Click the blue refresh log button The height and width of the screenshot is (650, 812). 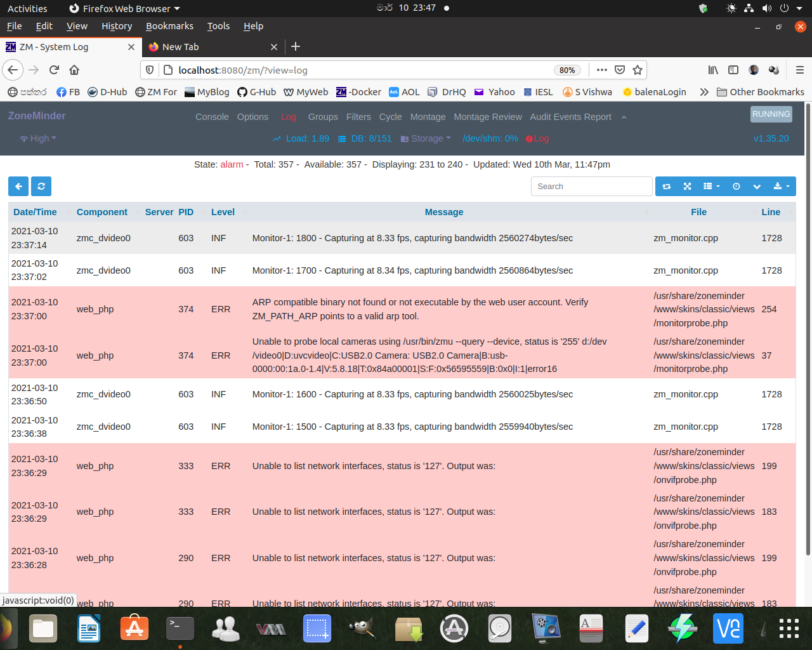[x=41, y=187]
